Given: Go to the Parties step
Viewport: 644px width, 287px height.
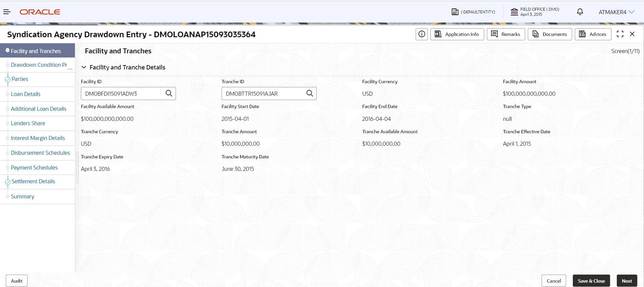Looking at the screenshot, I should pyautogui.click(x=37, y=79).
